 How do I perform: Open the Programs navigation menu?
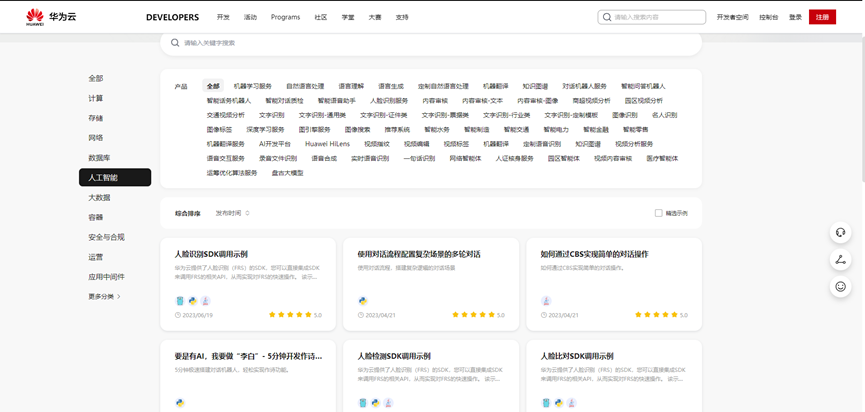(285, 17)
